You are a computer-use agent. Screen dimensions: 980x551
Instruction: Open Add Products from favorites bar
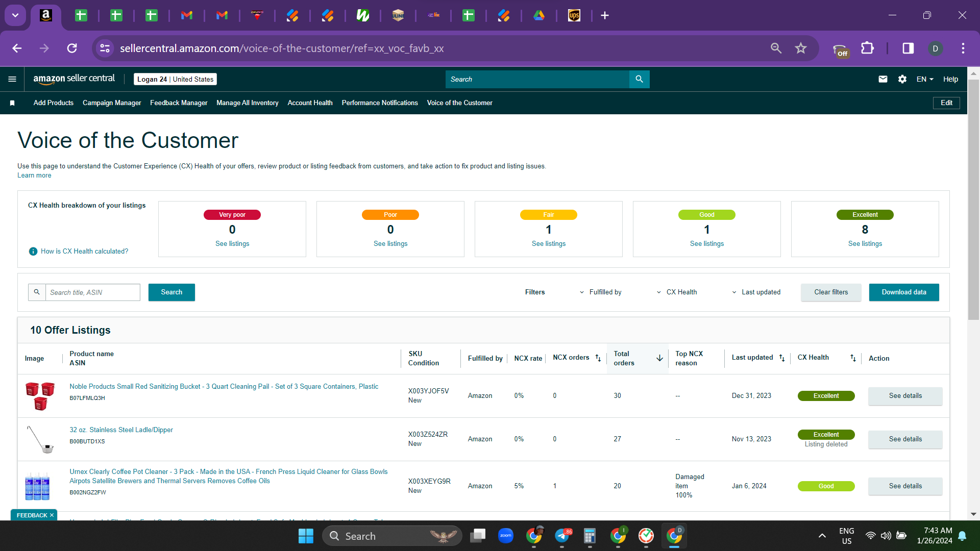pos(54,103)
